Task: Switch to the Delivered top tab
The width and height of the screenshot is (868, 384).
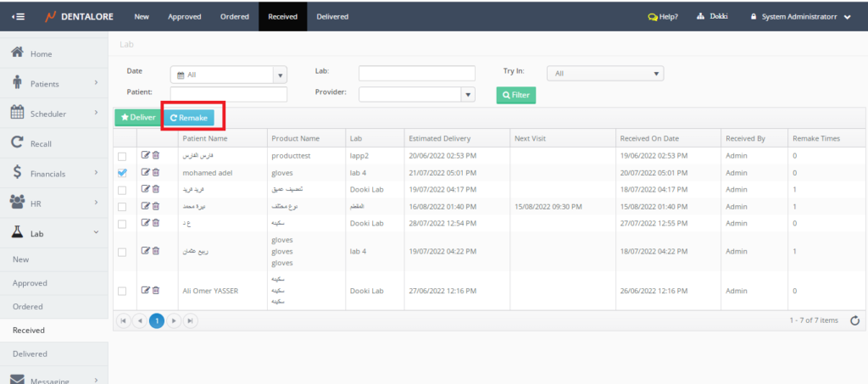Action: (x=331, y=16)
